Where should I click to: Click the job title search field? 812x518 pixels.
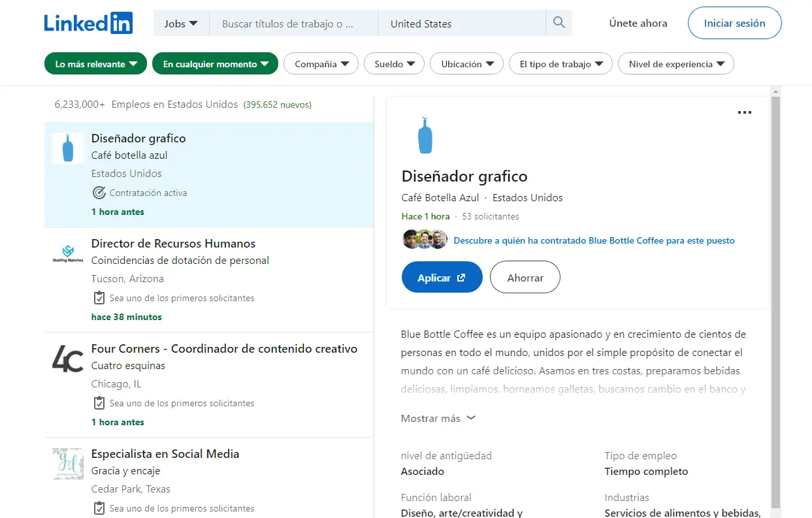(x=293, y=24)
